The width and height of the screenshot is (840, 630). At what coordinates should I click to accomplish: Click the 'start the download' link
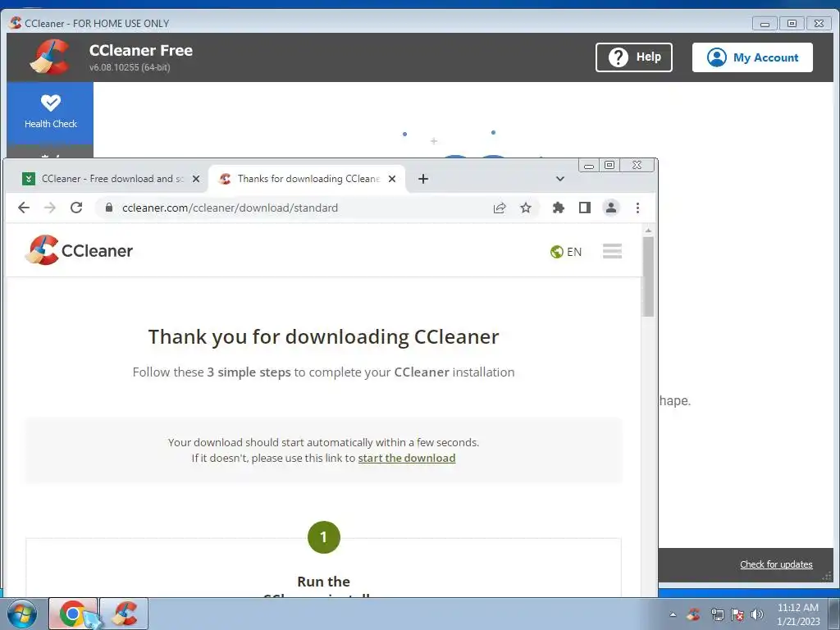407,458
